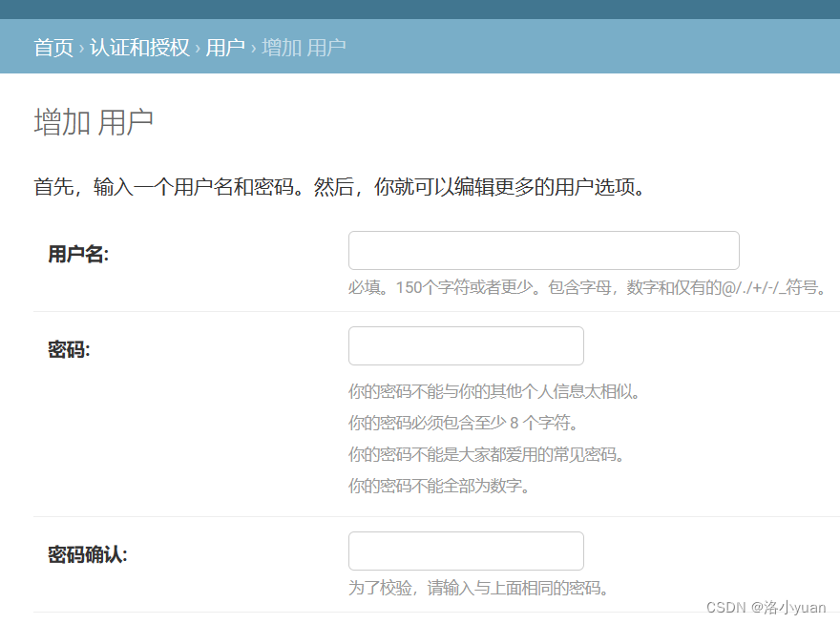The image size is (840, 624).
Task: Go to 首页 breadcrumb link
Action: pos(53,48)
